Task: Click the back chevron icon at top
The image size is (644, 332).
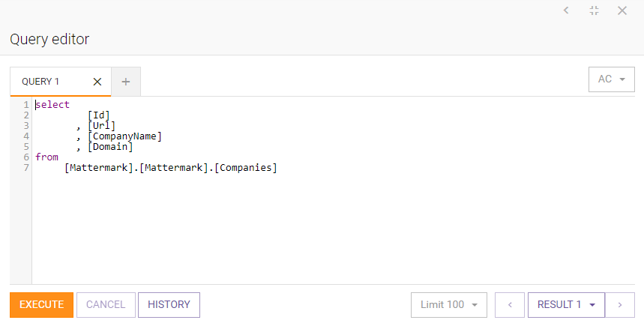Action: [x=566, y=10]
